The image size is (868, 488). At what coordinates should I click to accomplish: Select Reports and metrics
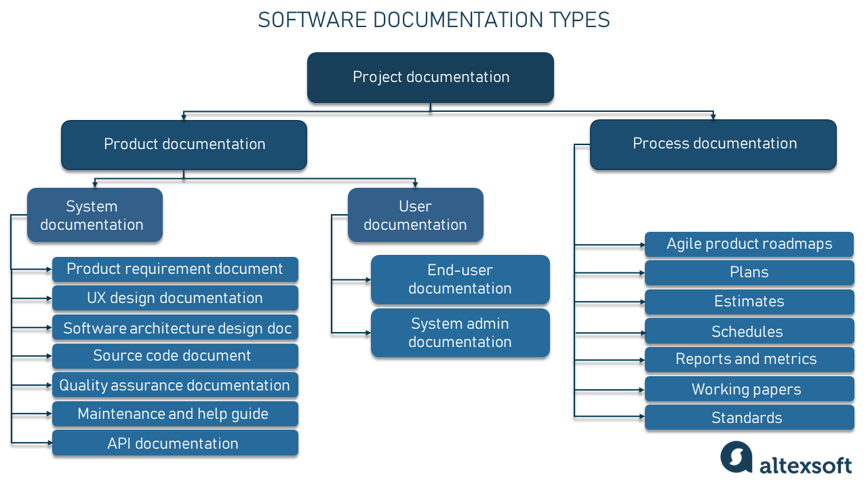click(749, 359)
